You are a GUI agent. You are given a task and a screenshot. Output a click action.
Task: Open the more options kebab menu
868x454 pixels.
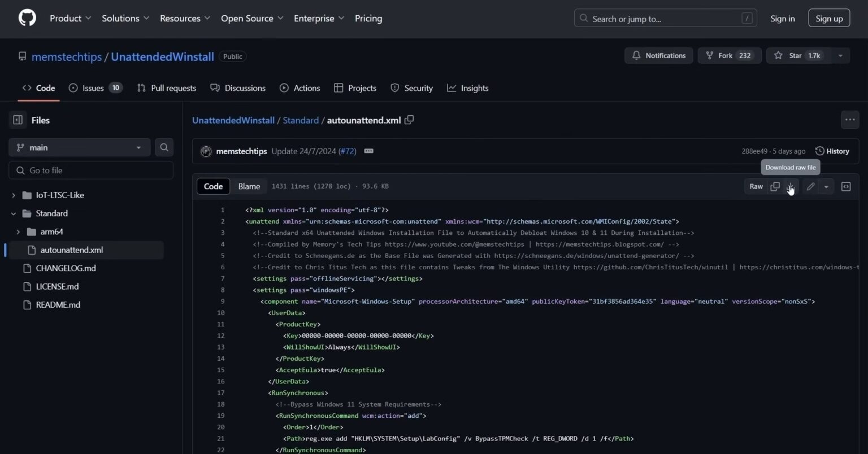pyautogui.click(x=849, y=119)
